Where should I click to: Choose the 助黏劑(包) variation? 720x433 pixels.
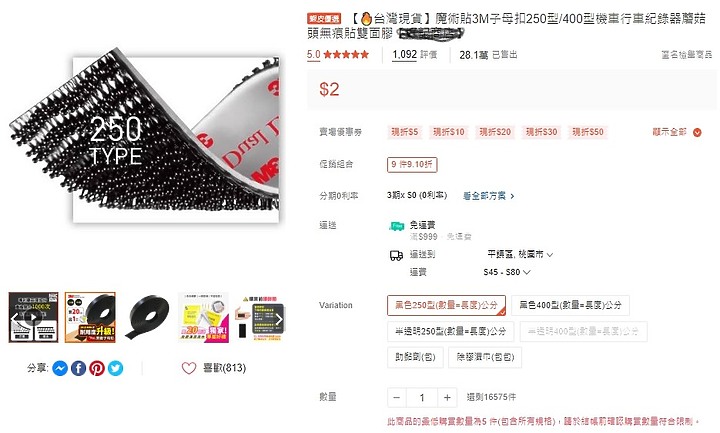click(415, 357)
